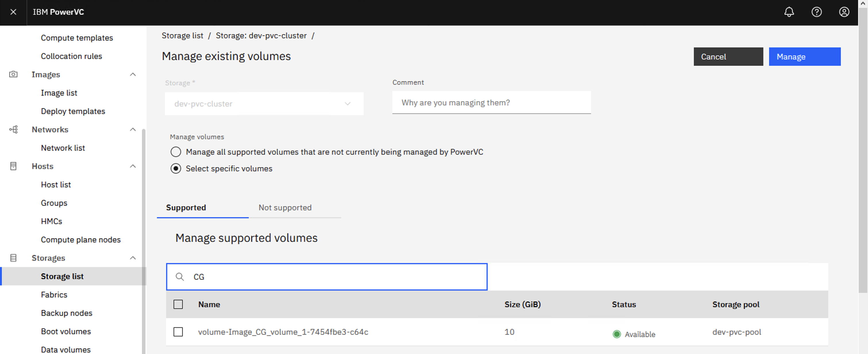Collapse the Networks section chevron

[133, 130]
